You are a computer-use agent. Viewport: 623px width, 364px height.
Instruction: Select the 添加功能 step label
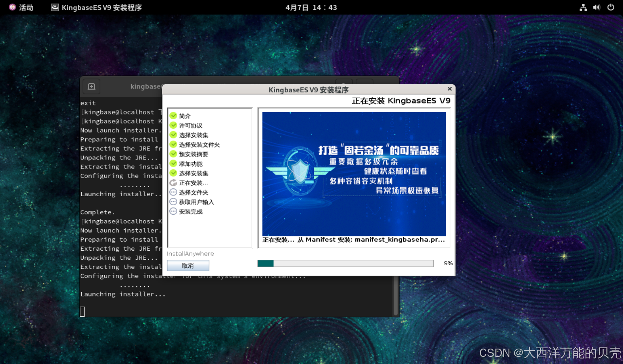click(191, 164)
